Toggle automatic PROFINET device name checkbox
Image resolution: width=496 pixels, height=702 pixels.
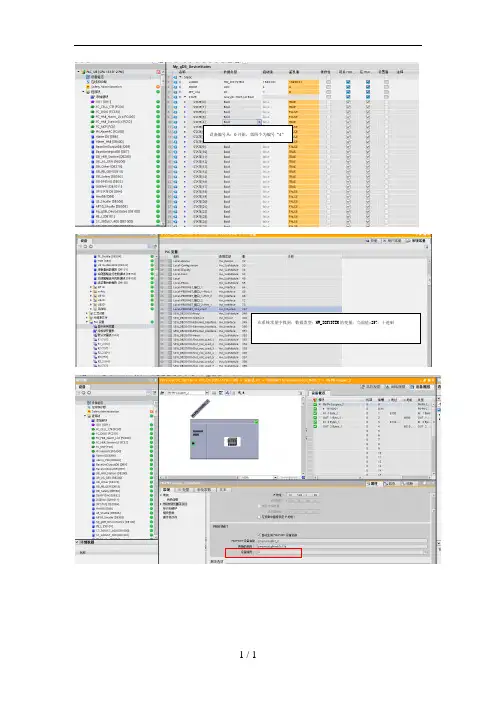(x=259, y=535)
